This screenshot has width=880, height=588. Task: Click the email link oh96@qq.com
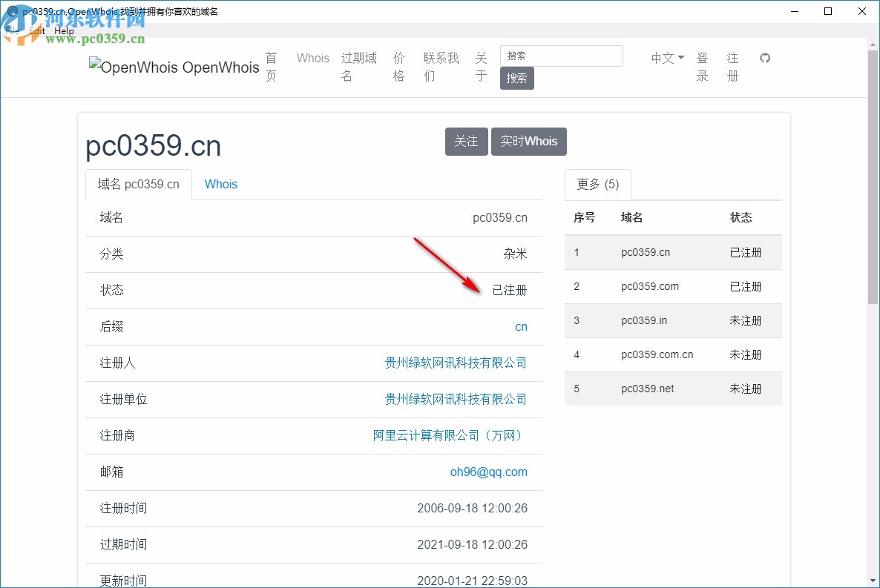point(489,472)
